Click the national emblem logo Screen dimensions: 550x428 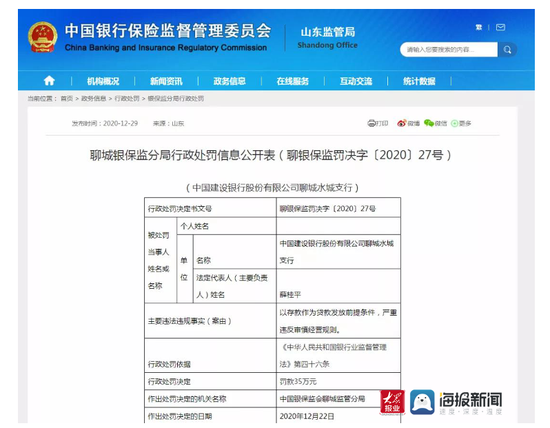[42, 37]
